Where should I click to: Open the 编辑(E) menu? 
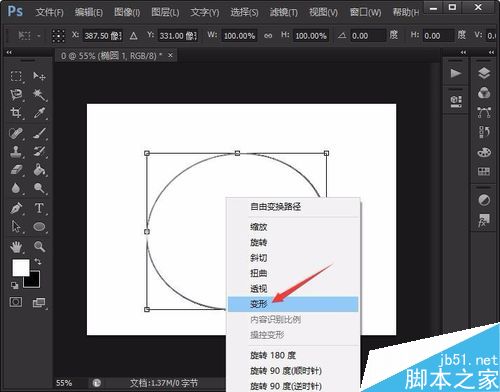88,13
